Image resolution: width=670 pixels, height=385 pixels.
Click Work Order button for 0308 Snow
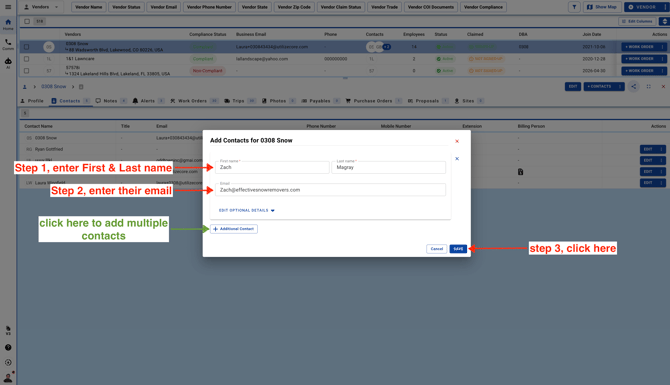tap(639, 47)
